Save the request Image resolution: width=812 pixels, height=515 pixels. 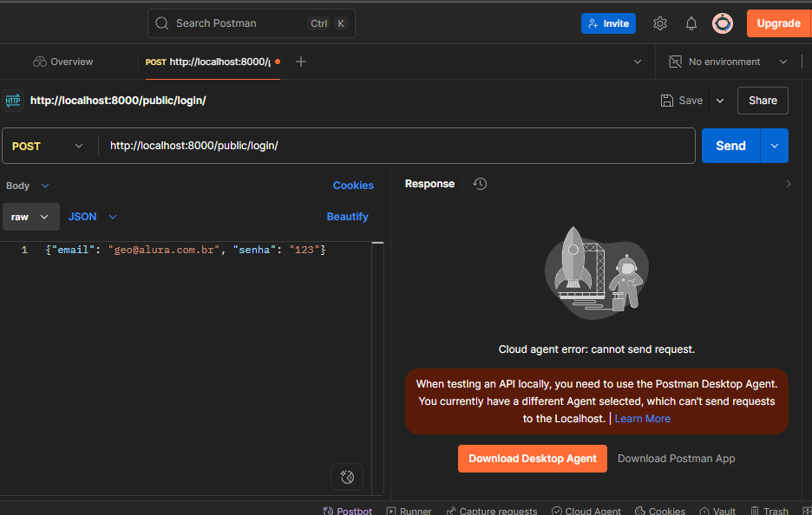[x=682, y=101]
